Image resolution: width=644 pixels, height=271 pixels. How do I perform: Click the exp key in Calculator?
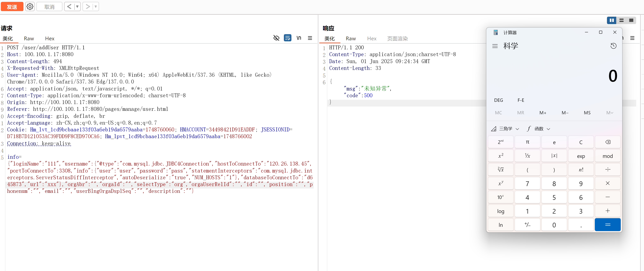[581, 156]
